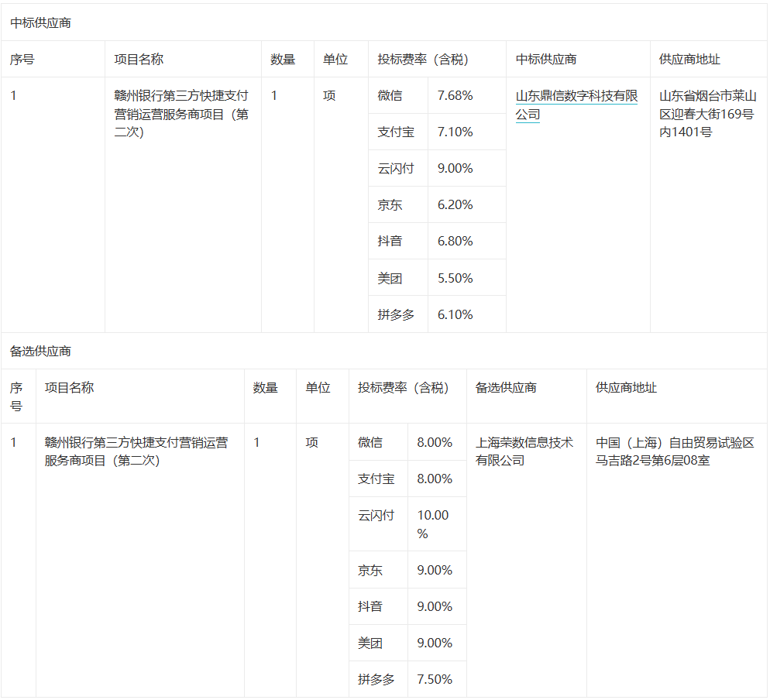Open the 山东鼎信数字科技有限公司 link
Image resolution: width=770 pixels, height=700 pixels.
click(576, 105)
